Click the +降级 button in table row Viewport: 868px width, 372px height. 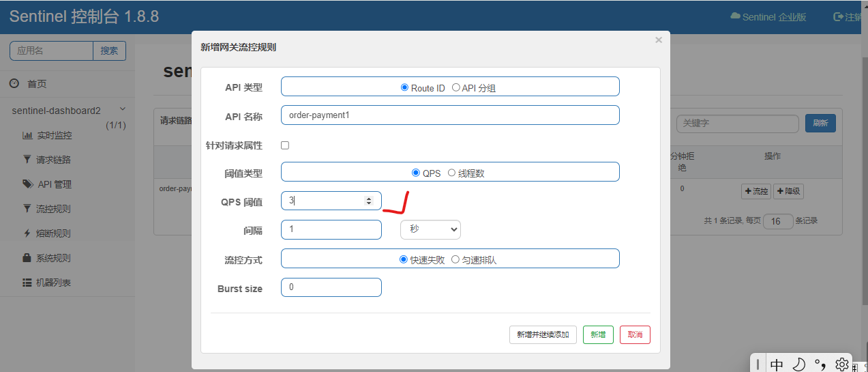tap(788, 191)
